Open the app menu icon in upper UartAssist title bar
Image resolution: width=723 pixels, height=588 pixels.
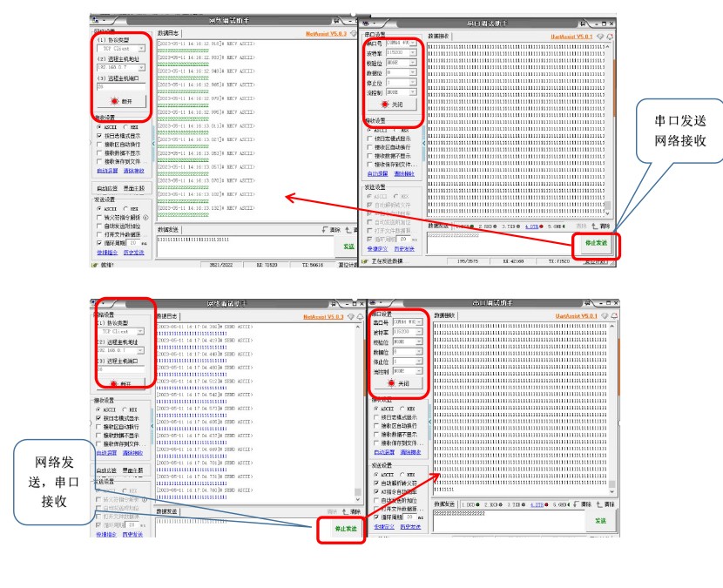click(367, 23)
